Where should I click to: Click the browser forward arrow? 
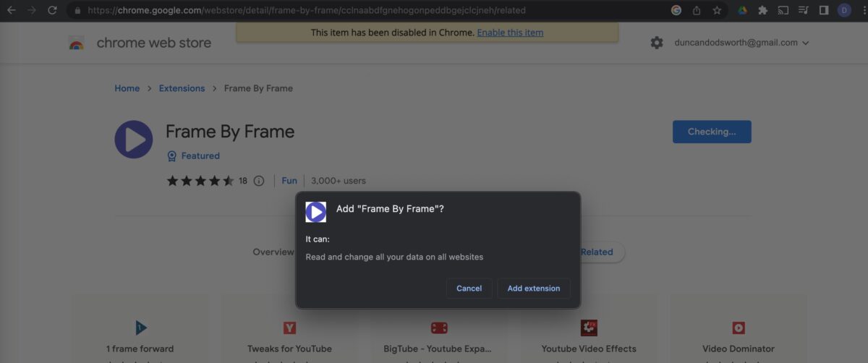[32, 10]
